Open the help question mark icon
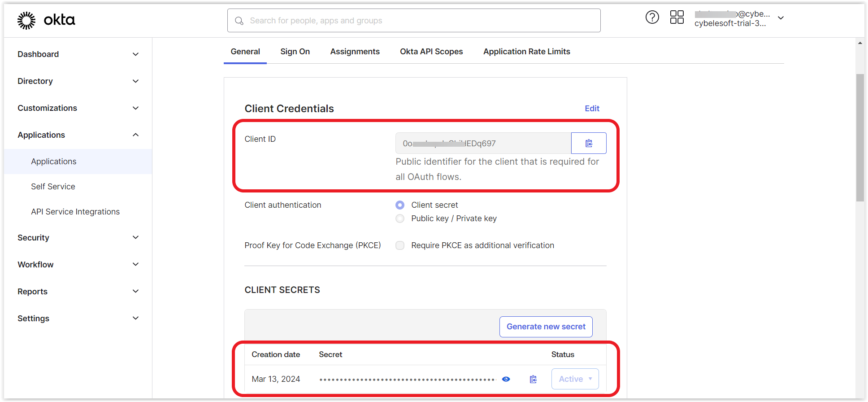Screen dimensions: 868x402 click(x=652, y=17)
